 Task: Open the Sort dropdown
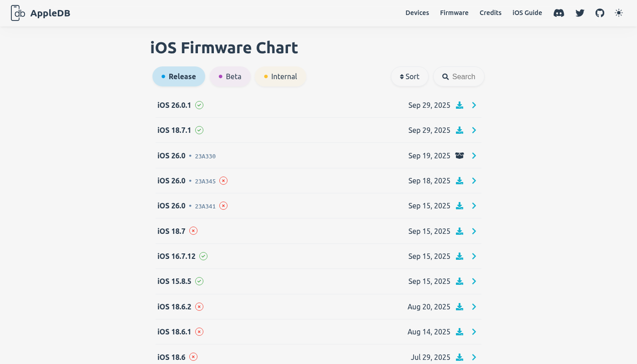pyautogui.click(x=409, y=77)
